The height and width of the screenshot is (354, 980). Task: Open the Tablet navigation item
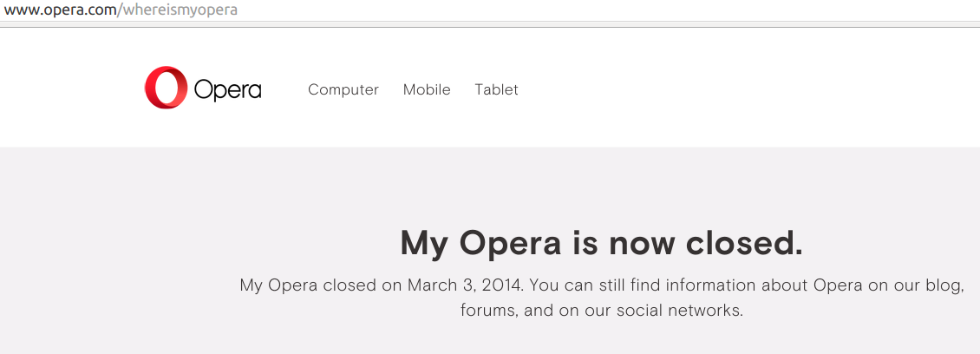click(496, 89)
